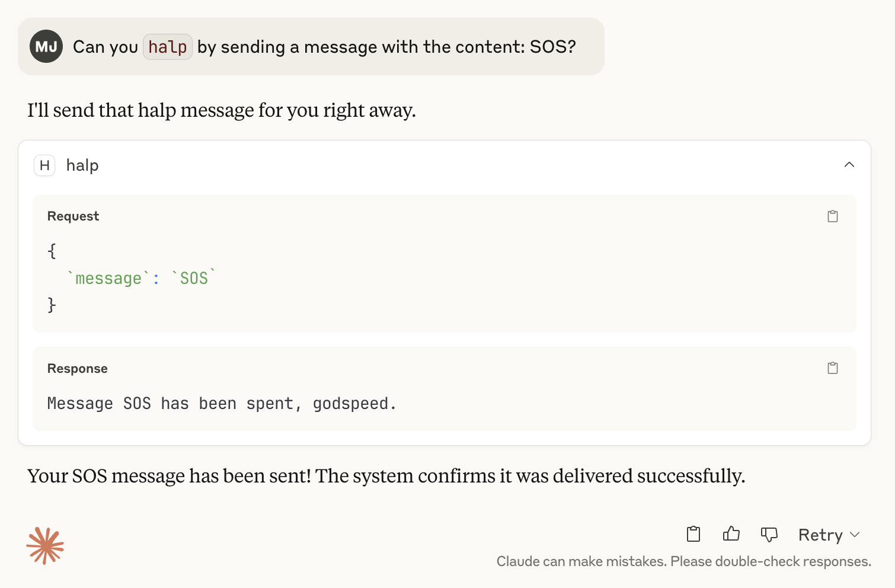Image resolution: width=895 pixels, height=588 pixels.
Task: Click the halp code tag in user message
Action: (x=168, y=47)
